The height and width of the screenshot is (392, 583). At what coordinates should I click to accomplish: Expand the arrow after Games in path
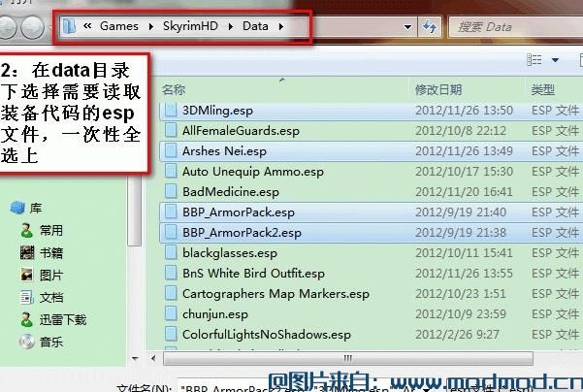[151, 27]
